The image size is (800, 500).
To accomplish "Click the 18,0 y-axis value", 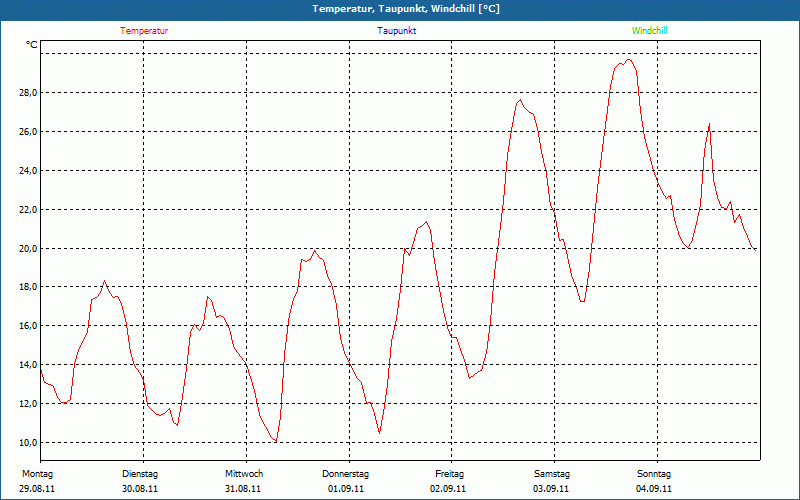I will 29,287.
